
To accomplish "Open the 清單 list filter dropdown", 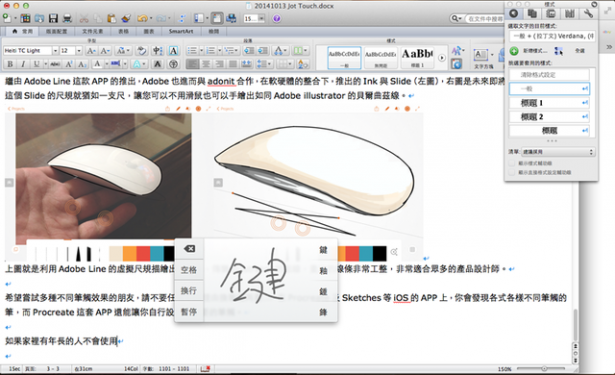I will [x=558, y=152].
